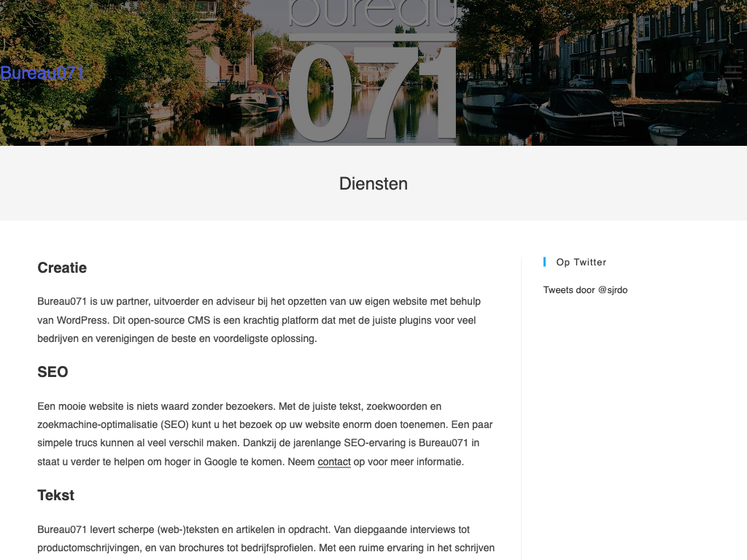Click paragraph starting 'Een mooie website is niets'

point(266,434)
